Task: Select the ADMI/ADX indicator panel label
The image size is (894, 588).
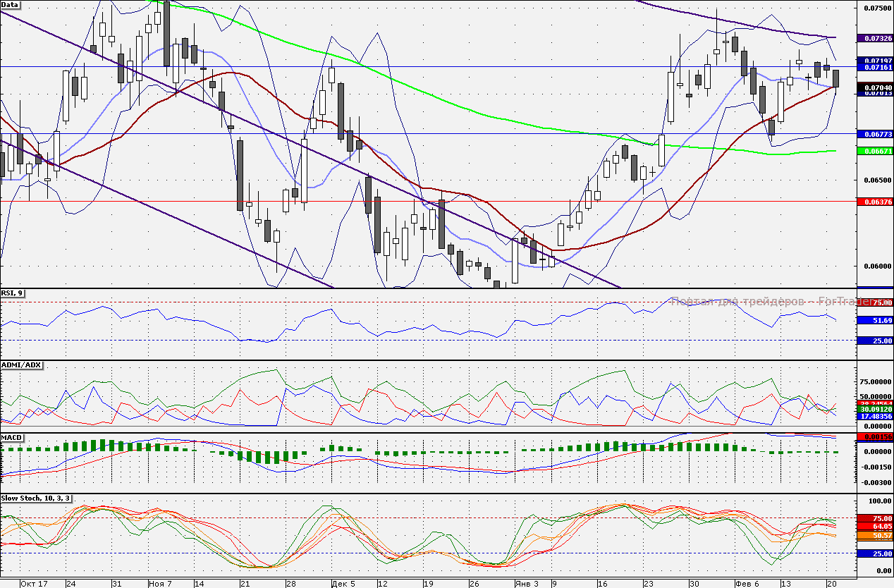Action: [22, 365]
